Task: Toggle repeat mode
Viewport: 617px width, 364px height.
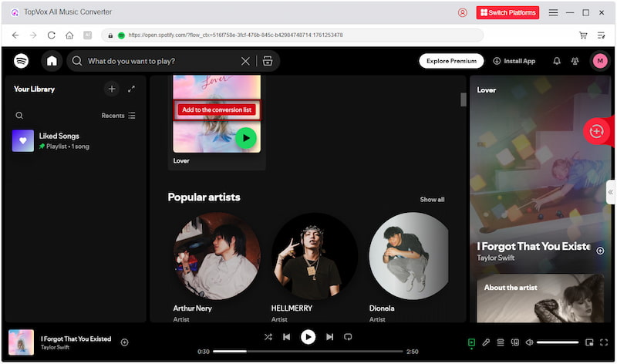Action: coord(348,337)
